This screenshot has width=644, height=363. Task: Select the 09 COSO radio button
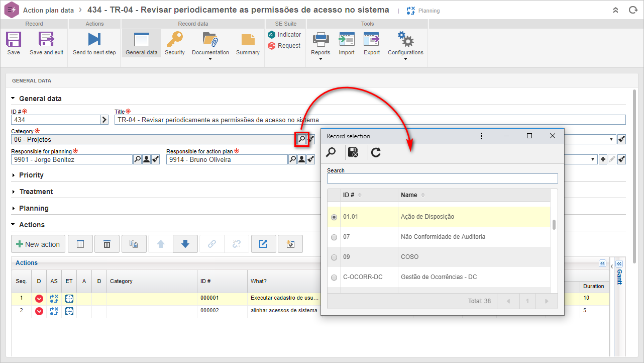[334, 257]
